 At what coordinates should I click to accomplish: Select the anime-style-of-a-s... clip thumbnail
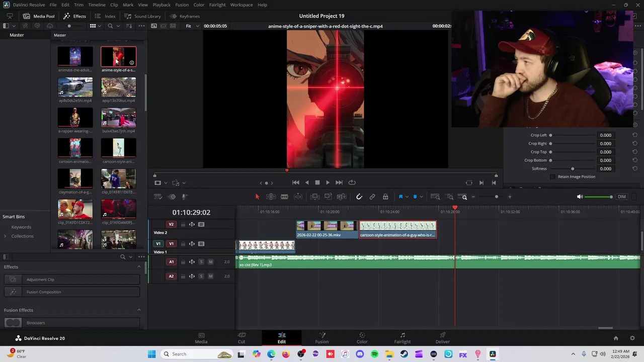118,57
